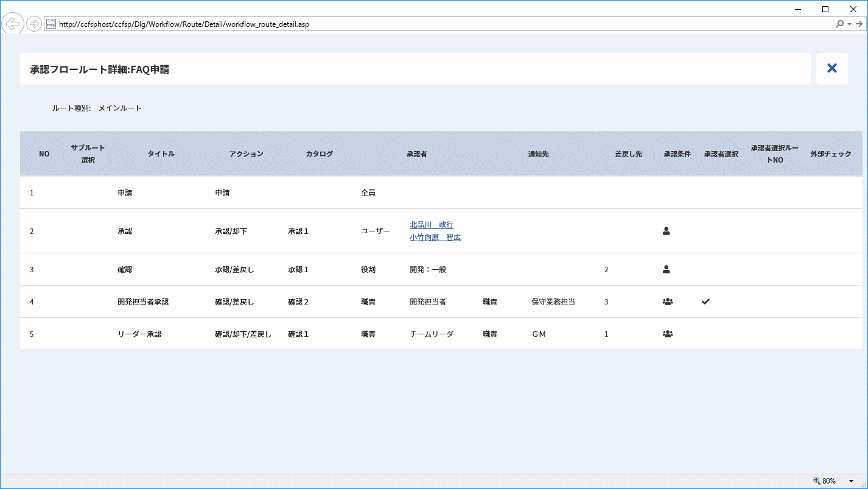The width and height of the screenshot is (868, 489).
Task: Click the NO column header
Action: click(44, 154)
